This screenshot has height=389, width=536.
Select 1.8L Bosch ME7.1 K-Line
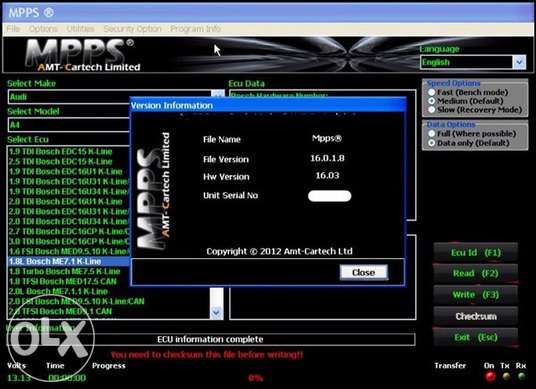pos(68,261)
